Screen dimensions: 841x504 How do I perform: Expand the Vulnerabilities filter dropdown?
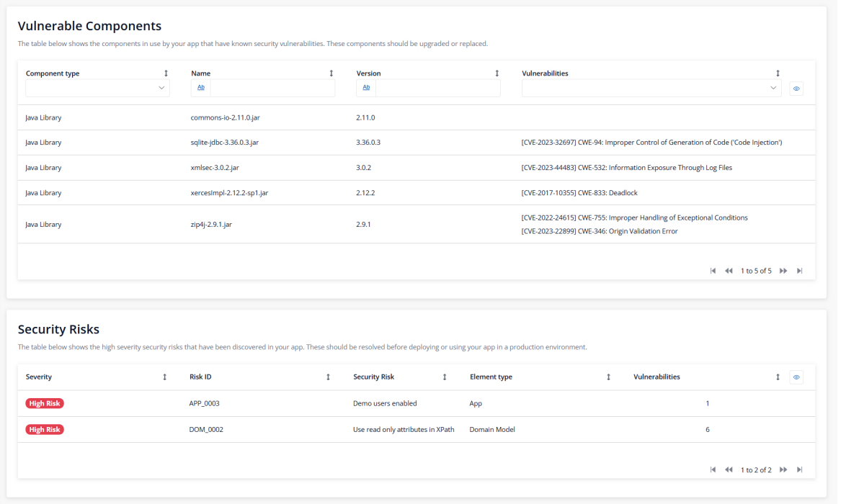(x=651, y=88)
